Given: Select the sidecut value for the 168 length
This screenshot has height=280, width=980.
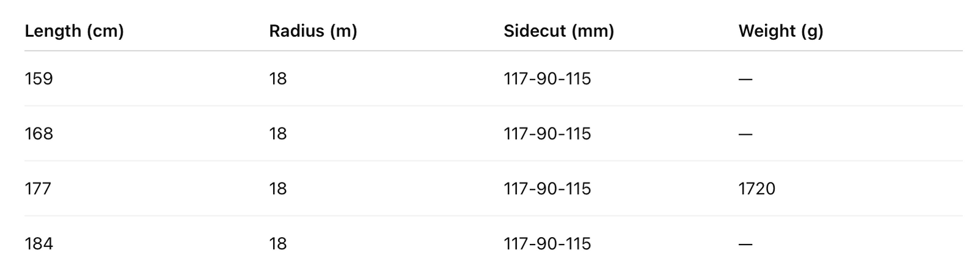Looking at the screenshot, I should tap(547, 134).
